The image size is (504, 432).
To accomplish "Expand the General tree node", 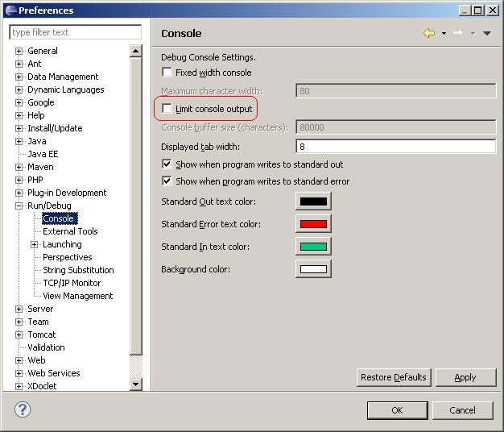I will pyautogui.click(x=19, y=51).
